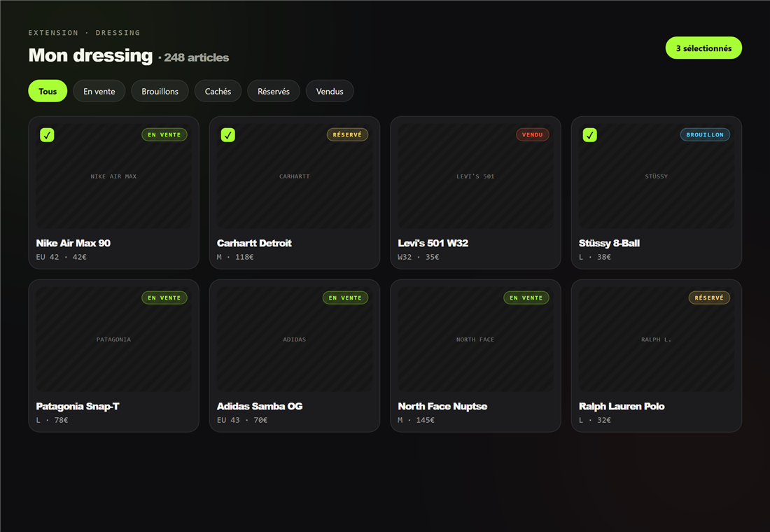Image resolution: width=770 pixels, height=532 pixels.
Task: Click the VENDU badge on Levi's card
Action: (532, 134)
